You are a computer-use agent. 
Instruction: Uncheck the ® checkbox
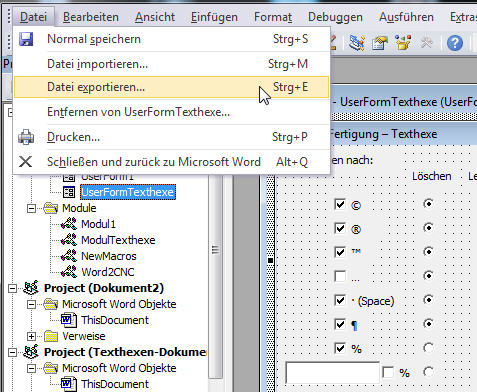coord(340,228)
